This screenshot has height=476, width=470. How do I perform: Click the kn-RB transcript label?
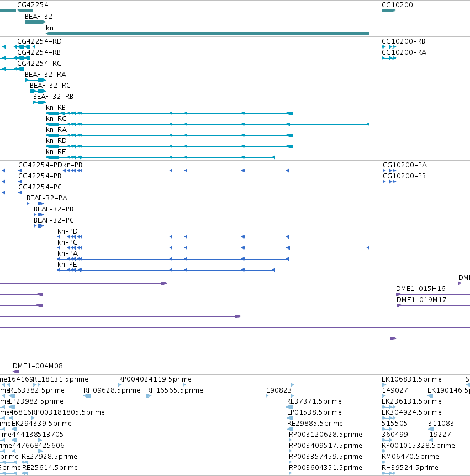click(x=56, y=108)
